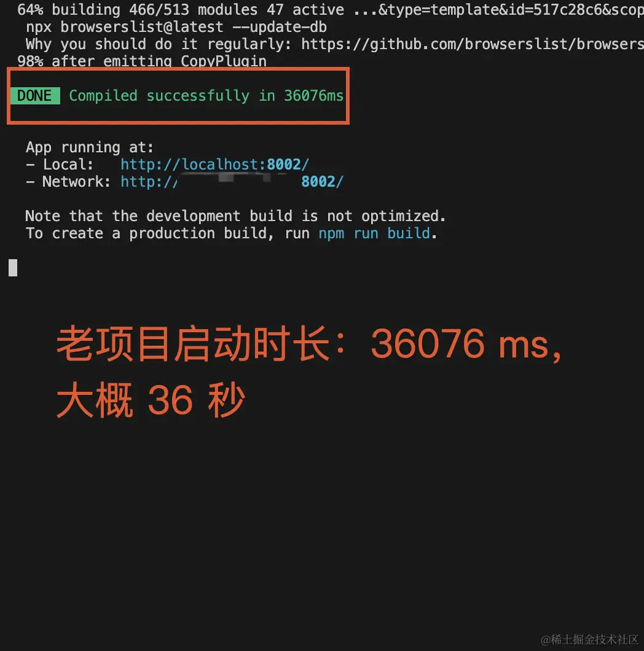The image size is (644, 651).
Task: Click the '@稀土掘金技术社区' watermark
Action: 589,639
